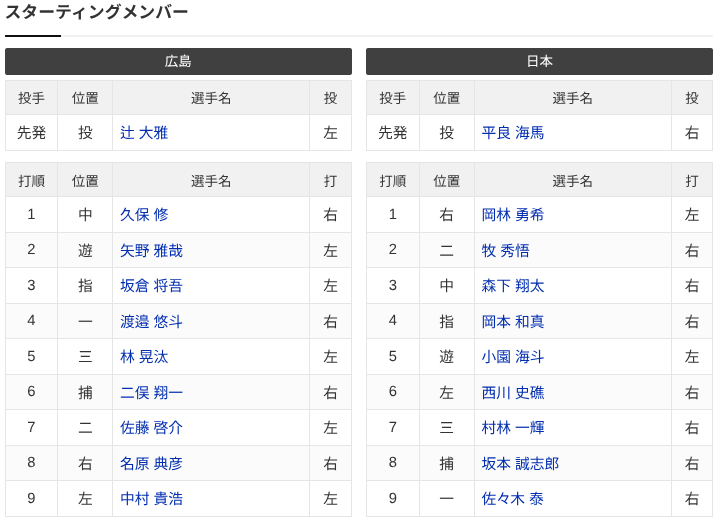Select 中村 貴浩 in batting order
This screenshot has width=717, height=523.
[151, 499]
